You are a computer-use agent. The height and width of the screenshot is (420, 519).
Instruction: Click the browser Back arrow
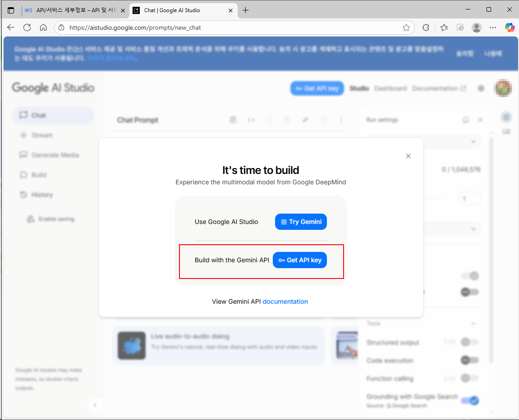[x=11, y=27]
